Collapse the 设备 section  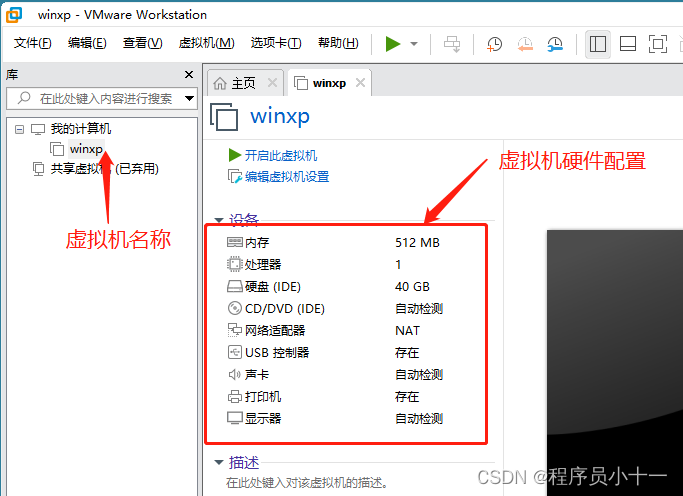(219, 220)
